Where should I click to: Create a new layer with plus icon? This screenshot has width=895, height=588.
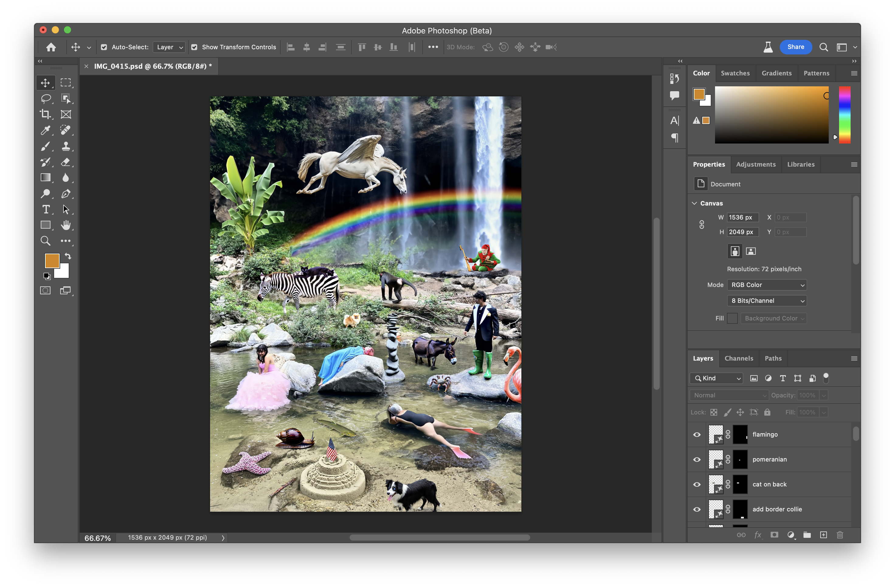click(x=824, y=535)
